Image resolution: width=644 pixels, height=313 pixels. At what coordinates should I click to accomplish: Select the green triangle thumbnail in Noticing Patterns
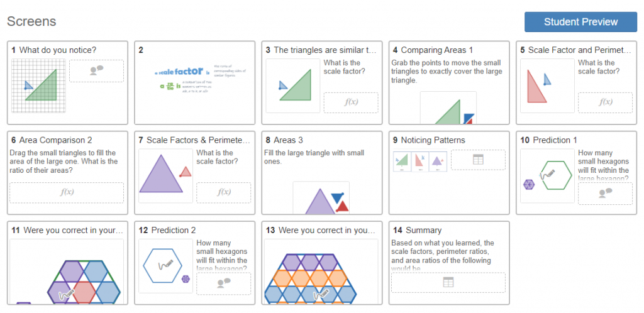[x=402, y=162]
